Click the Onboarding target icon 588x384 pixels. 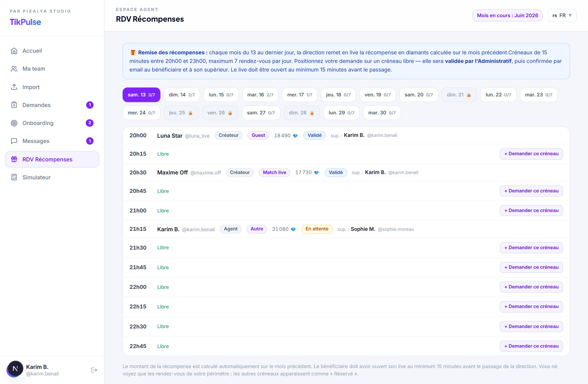(x=14, y=123)
